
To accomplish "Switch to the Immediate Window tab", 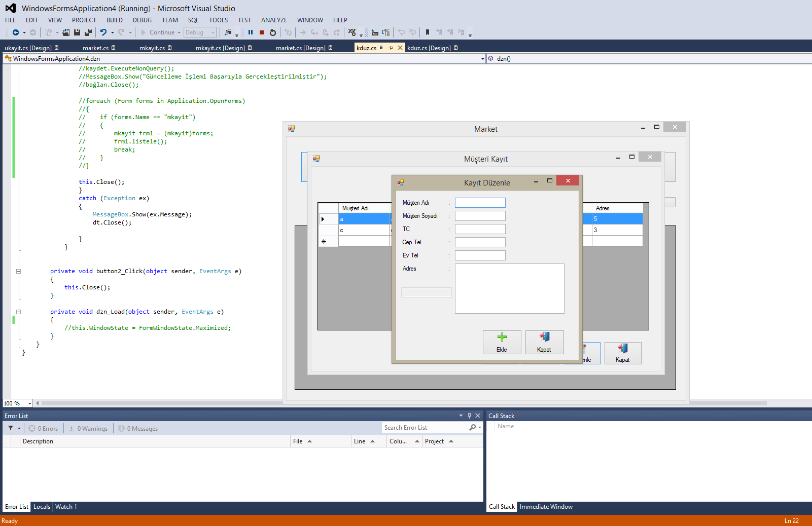I will coord(546,507).
